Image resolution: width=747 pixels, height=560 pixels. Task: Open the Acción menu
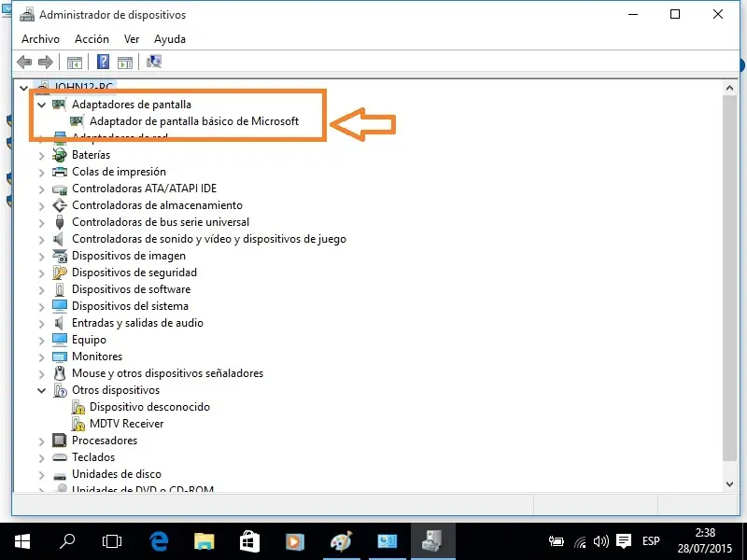[92, 39]
